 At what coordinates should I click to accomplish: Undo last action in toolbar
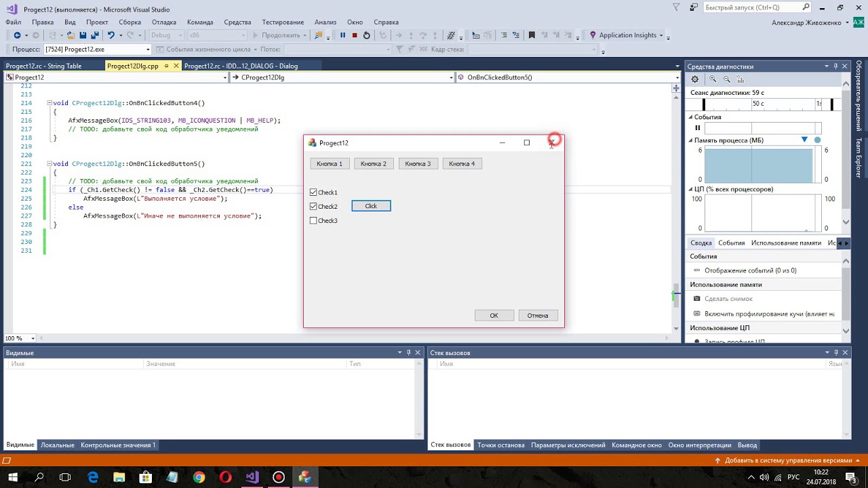click(111, 35)
